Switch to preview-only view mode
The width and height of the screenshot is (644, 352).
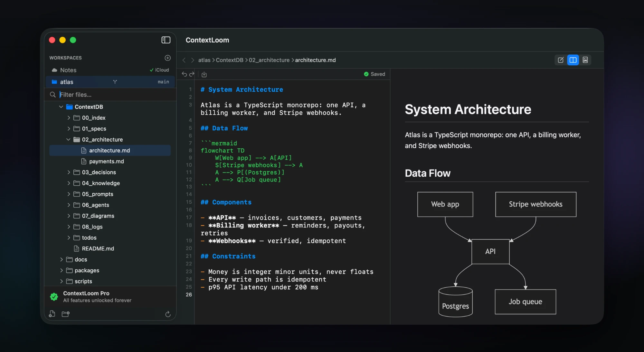tap(585, 60)
